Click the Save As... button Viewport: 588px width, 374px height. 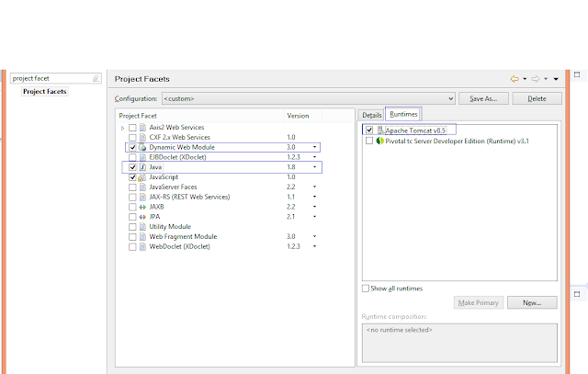coord(483,98)
